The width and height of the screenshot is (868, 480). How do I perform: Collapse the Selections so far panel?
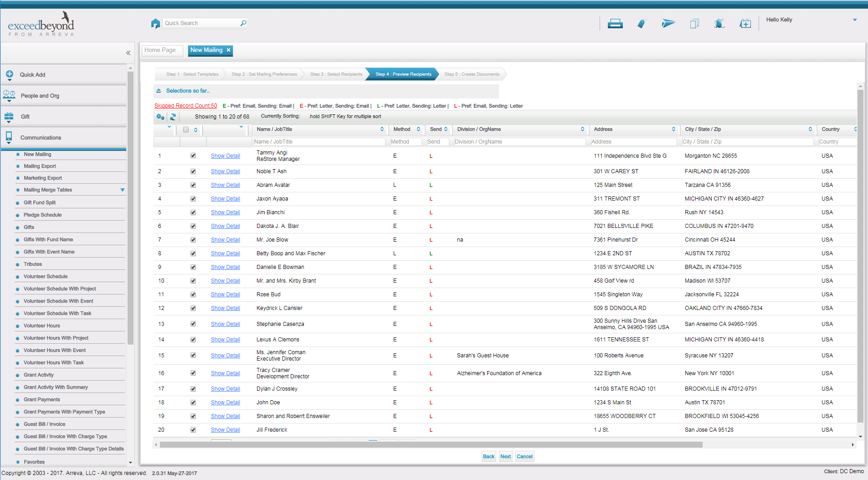159,91
